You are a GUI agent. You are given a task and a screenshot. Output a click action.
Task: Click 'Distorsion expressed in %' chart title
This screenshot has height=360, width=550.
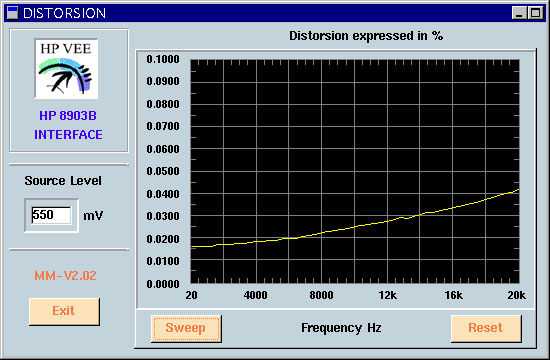coord(366,36)
